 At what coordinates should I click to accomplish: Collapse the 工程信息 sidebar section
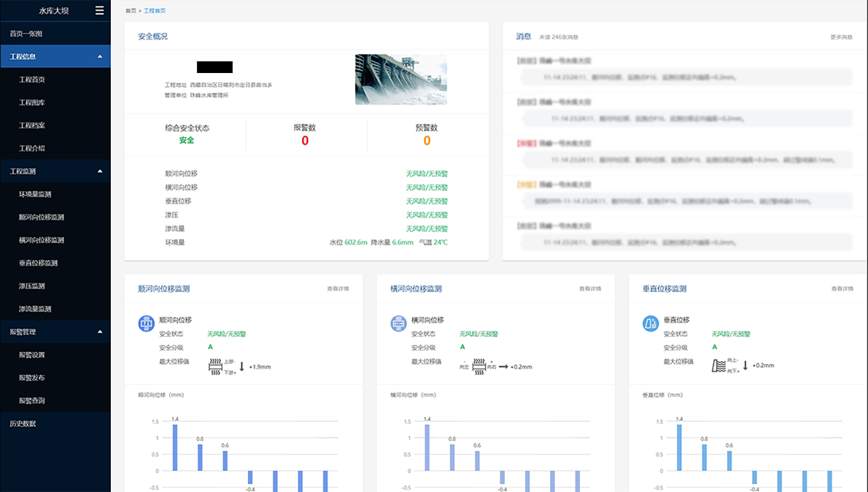coord(100,56)
